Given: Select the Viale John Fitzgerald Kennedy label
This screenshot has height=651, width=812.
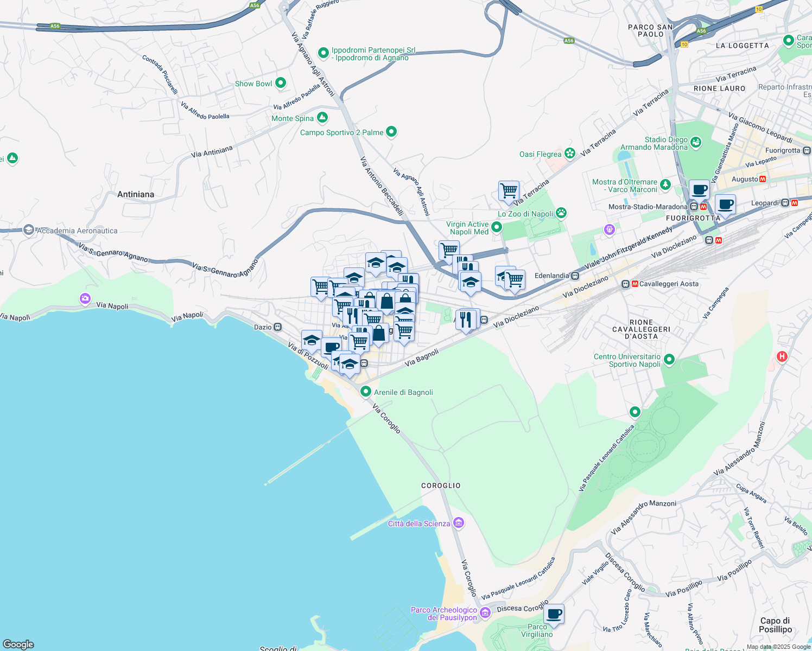Looking at the screenshot, I should click(629, 248).
